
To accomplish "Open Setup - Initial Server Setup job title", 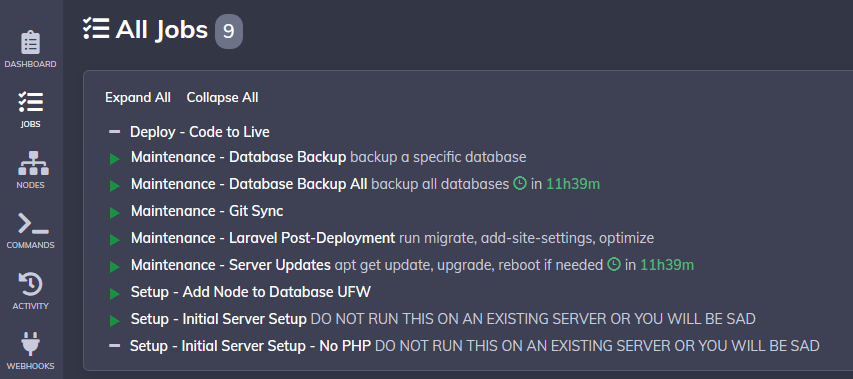I will point(219,319).
